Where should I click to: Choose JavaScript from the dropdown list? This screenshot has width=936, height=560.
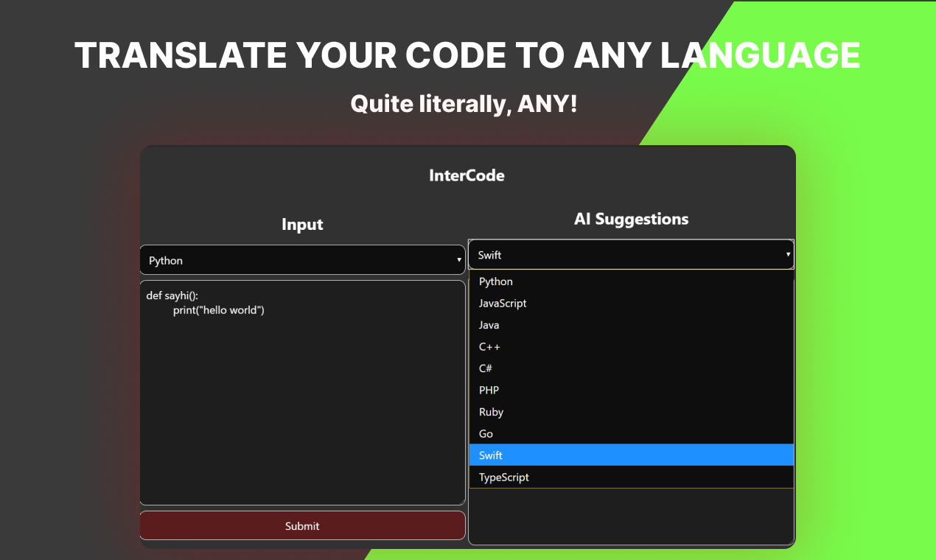(631, 303)
